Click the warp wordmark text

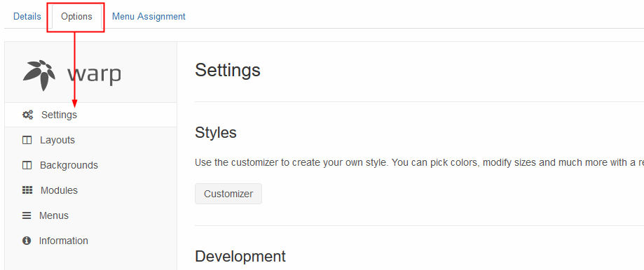(94, 76)
